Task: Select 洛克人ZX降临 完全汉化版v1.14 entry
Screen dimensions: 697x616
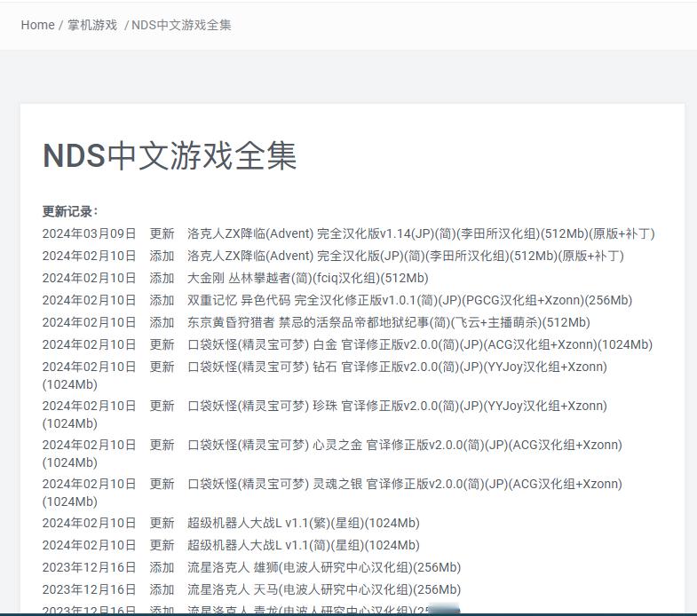Action: click(421, 233)
